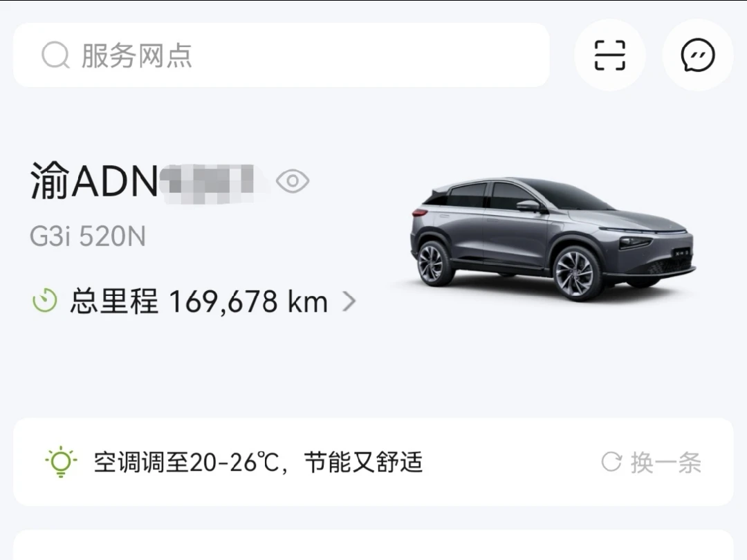Open the partially visible card at bottom
The image size is (747, 560).
click(x=373, y=545)
